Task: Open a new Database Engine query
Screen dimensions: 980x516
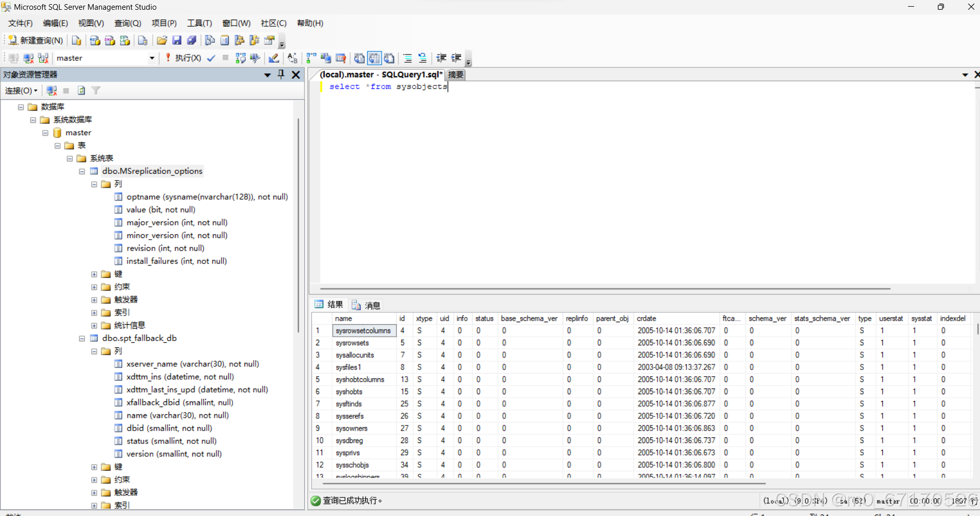Action: pyautogui.click(x=77, y=40)
